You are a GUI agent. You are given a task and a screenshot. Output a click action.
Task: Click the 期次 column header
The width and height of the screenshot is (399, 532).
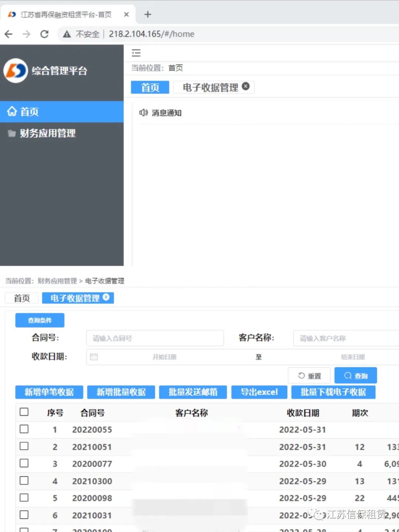(360, 413)
